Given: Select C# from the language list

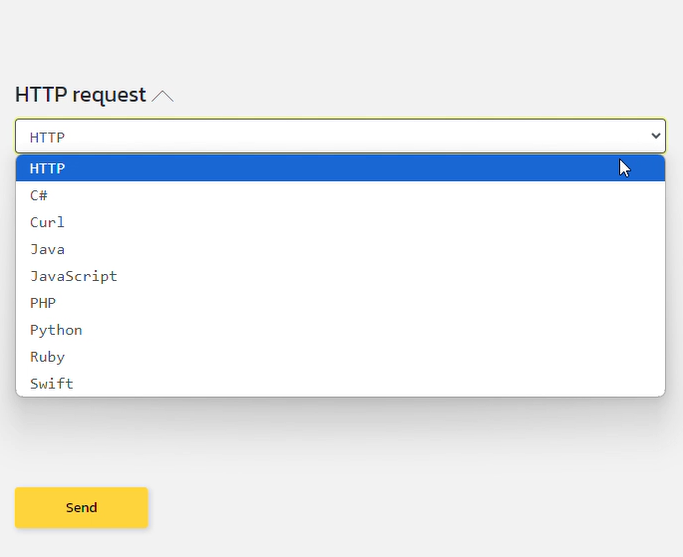Looking at the screenshot, I should [340, 195].
